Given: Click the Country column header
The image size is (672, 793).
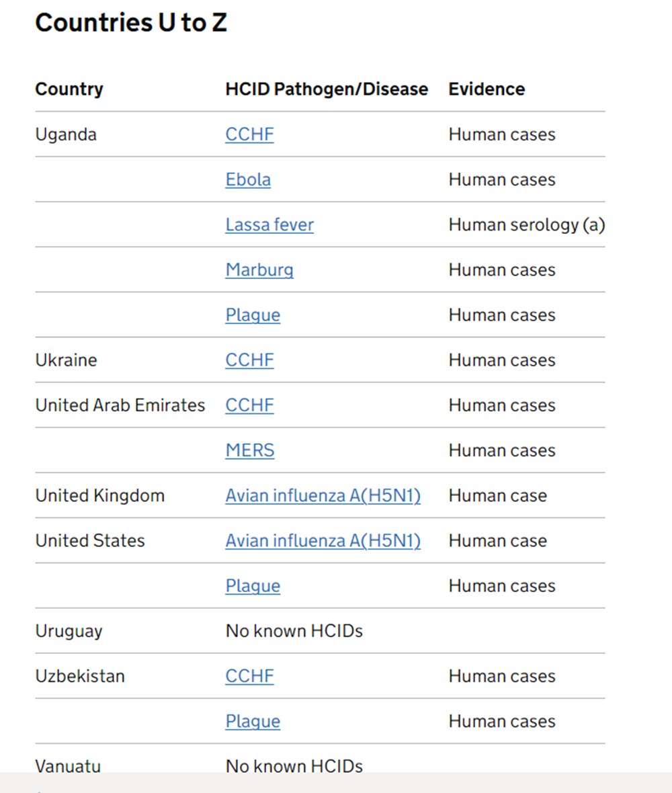Looking at the screenshot, I should click(69, 89).
